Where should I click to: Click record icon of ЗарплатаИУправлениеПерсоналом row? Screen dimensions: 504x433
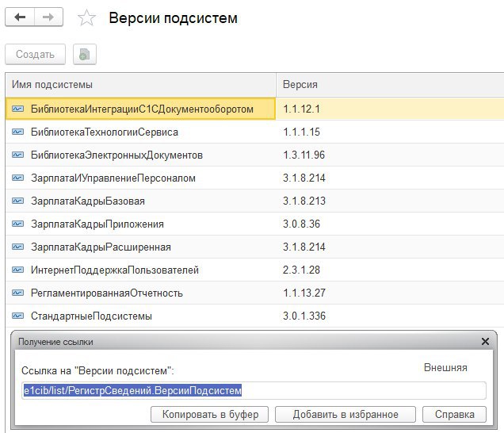tap(18, 178)
